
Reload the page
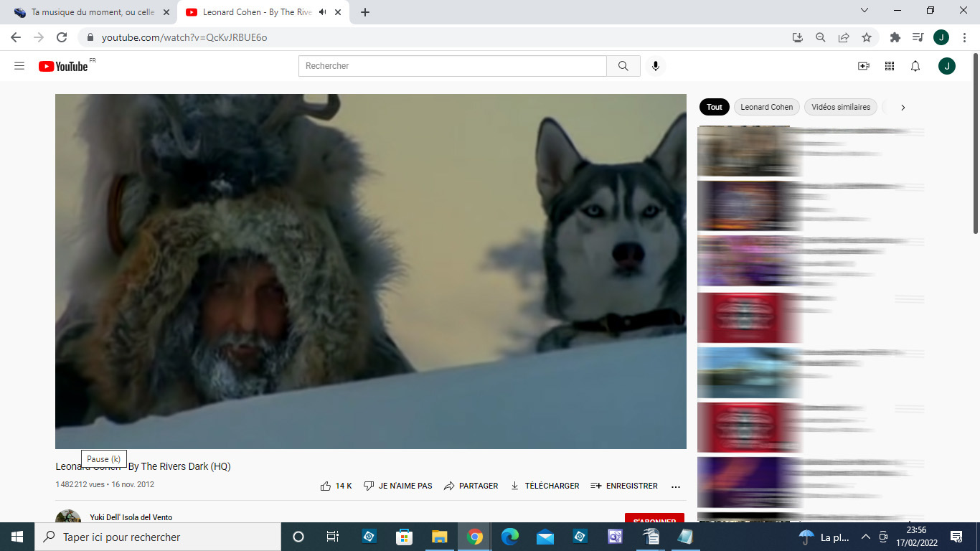[x=62, y=37]
